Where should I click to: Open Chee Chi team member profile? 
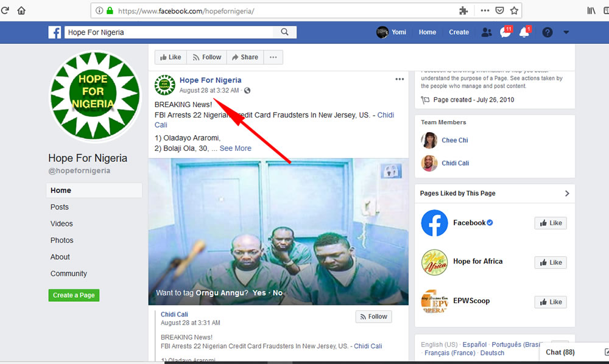tap(455, 141)
